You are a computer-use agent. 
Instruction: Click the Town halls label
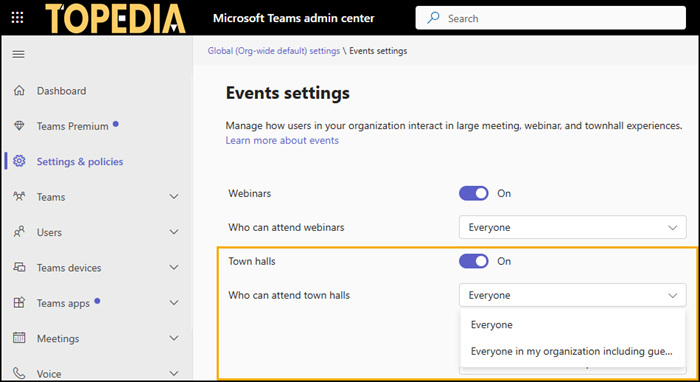coord(252,261)
